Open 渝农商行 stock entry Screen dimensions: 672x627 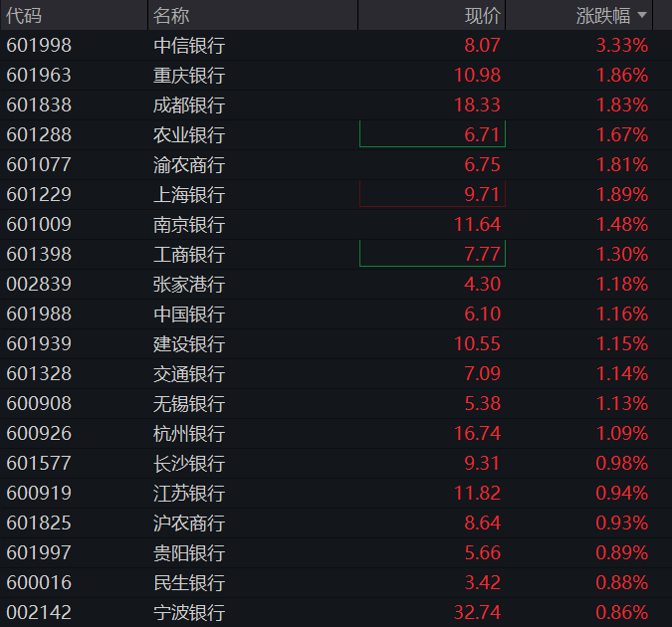coord(189,164)
